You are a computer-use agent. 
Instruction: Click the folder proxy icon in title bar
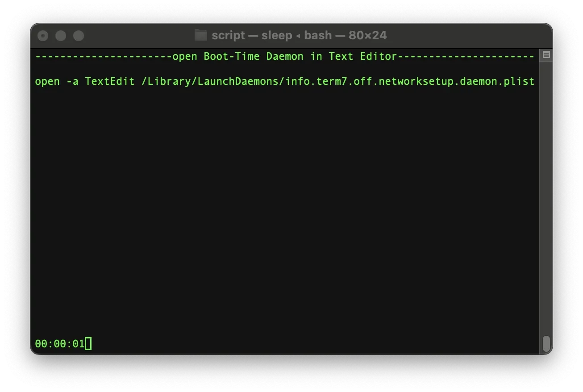click(201, 35)
